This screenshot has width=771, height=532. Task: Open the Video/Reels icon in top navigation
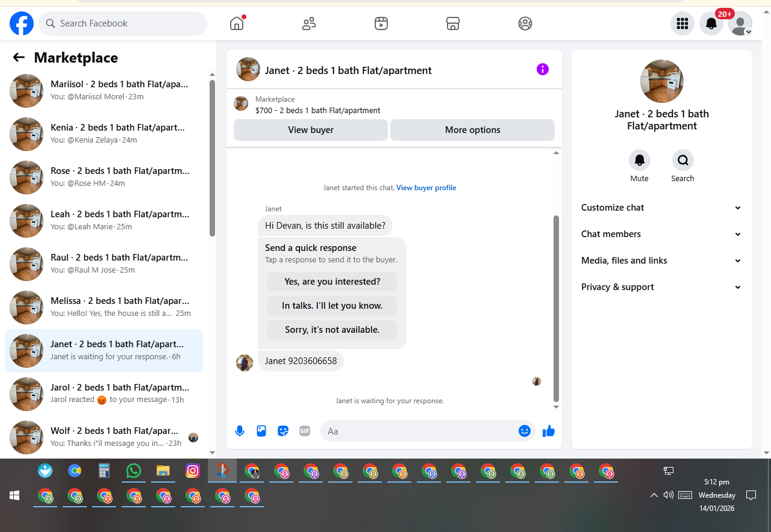point(381,23)
